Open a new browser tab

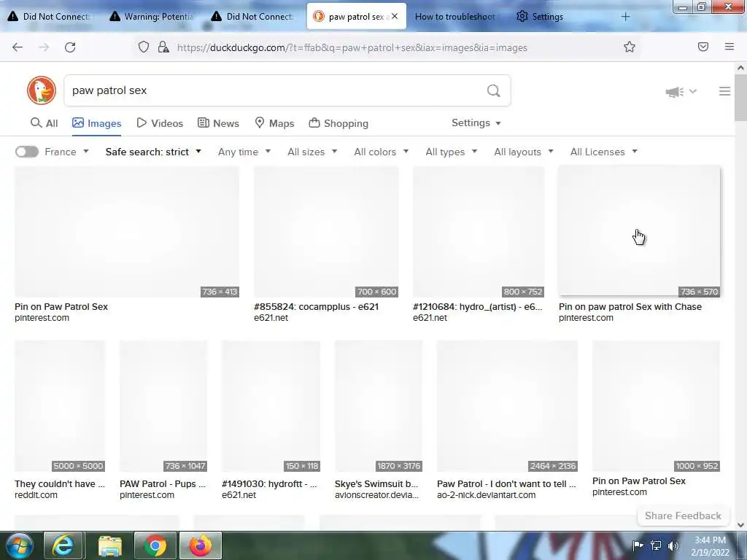coord(625,17)
